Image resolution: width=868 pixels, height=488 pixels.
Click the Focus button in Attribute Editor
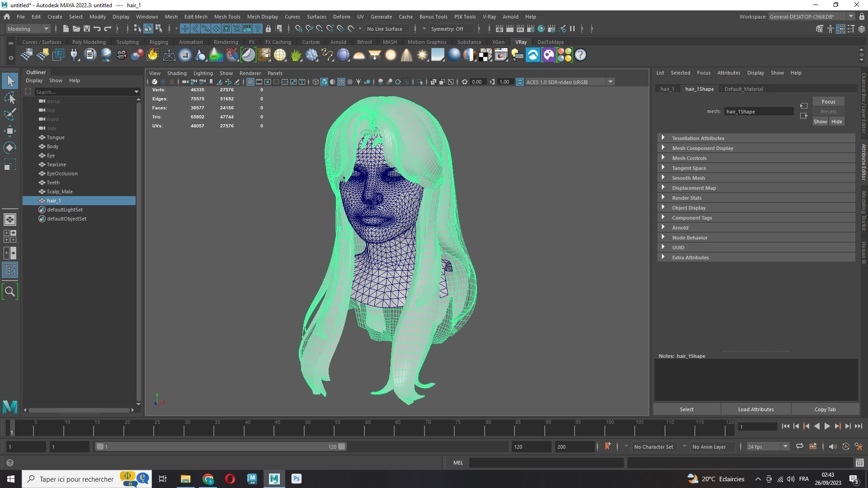pyautogui.click(x=828, y=102)
